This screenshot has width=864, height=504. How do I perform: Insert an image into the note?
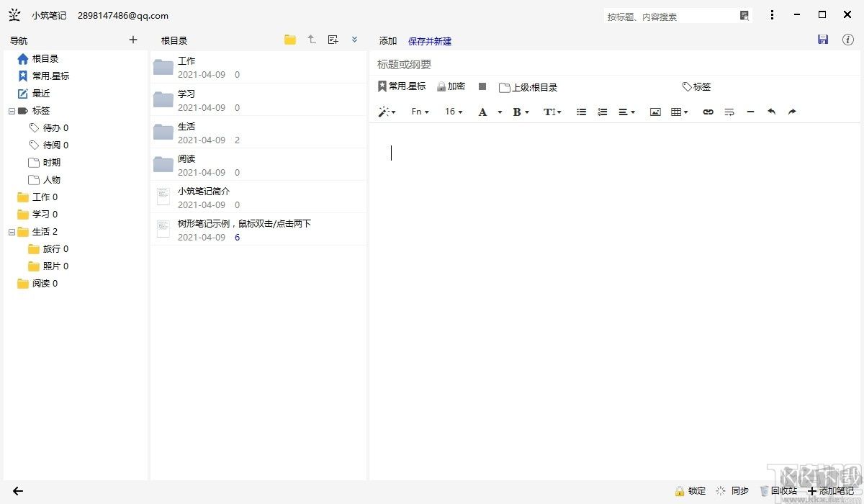tap(654, 112)
